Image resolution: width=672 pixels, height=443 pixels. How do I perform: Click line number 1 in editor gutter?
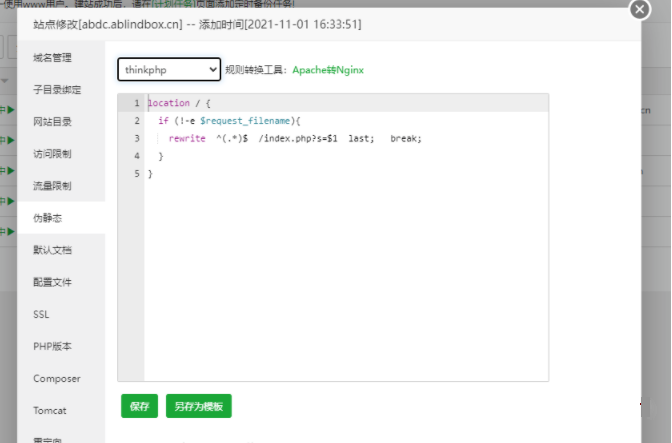pyautogui.click(x=136, y=103)
